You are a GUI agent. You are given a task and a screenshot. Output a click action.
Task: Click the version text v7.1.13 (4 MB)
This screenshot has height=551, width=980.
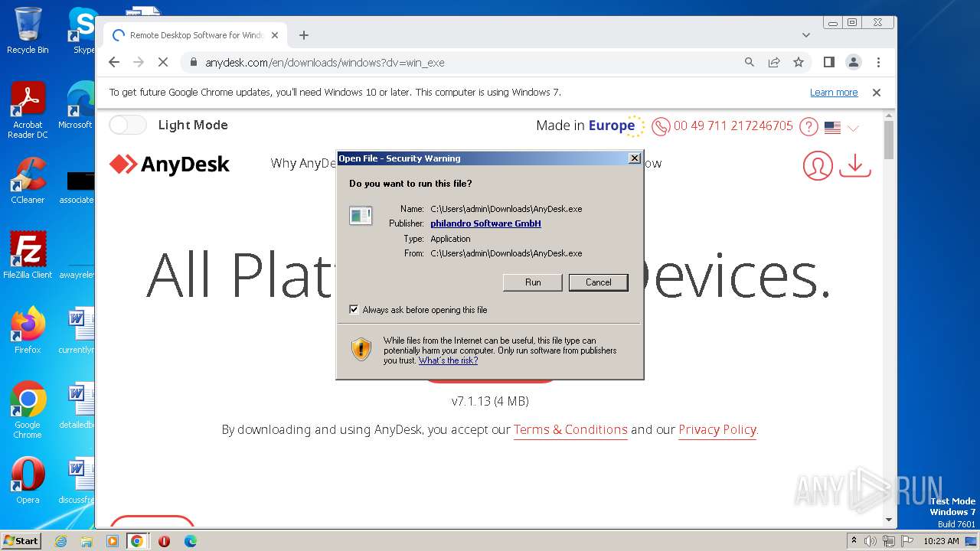490,401
